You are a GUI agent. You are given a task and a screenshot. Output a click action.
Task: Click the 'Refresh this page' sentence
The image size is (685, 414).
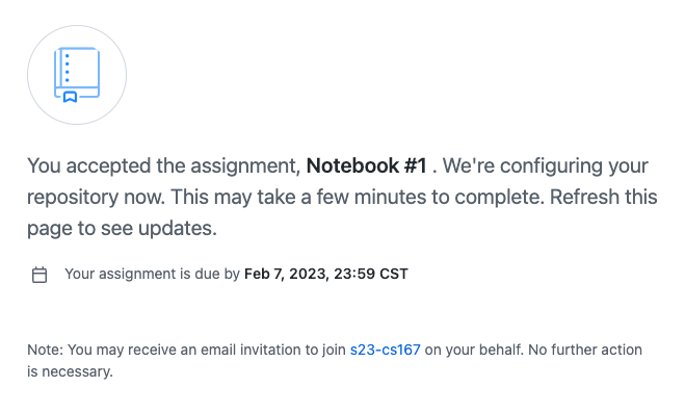tap(603, 197)
